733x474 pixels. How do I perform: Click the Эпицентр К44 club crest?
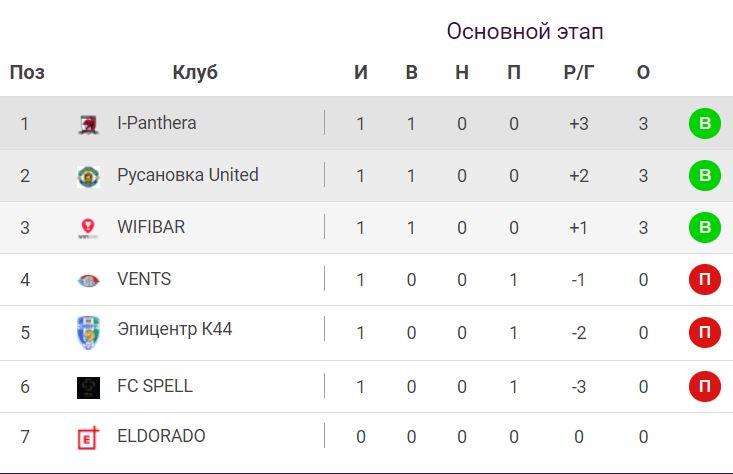88,332
